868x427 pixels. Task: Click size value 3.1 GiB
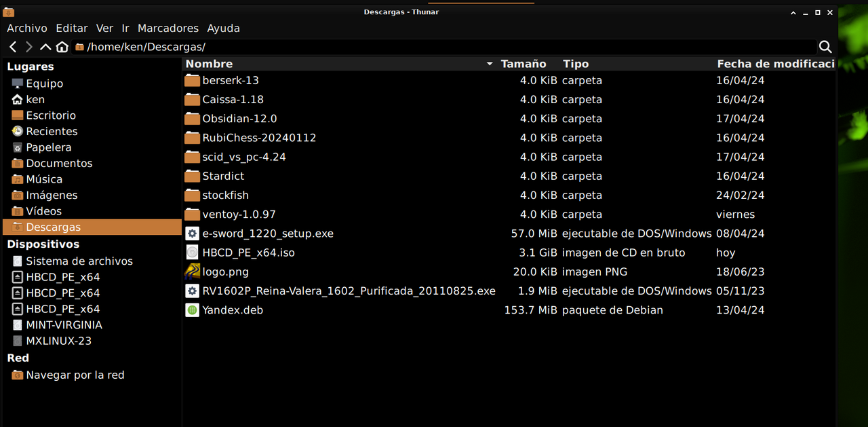(x=538, y=253)
